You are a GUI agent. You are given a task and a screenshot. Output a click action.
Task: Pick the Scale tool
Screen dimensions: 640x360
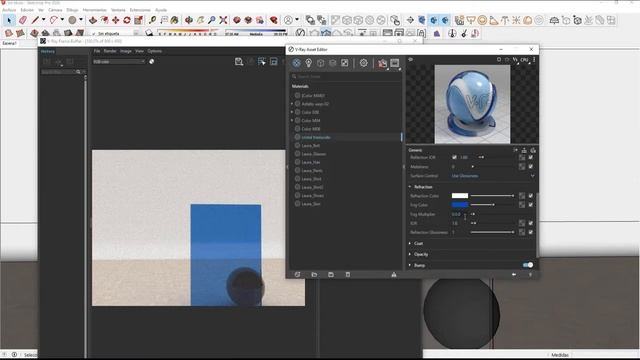tap(138, 20)
